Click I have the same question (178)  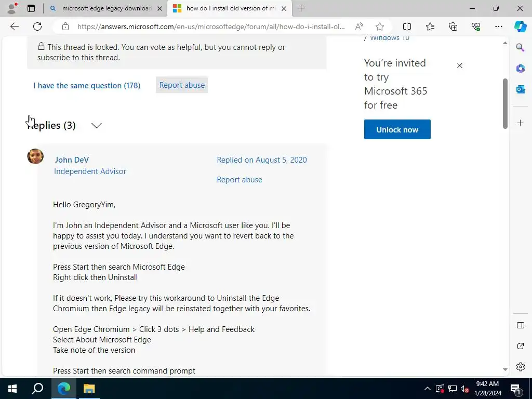click(x=87, y=86)
